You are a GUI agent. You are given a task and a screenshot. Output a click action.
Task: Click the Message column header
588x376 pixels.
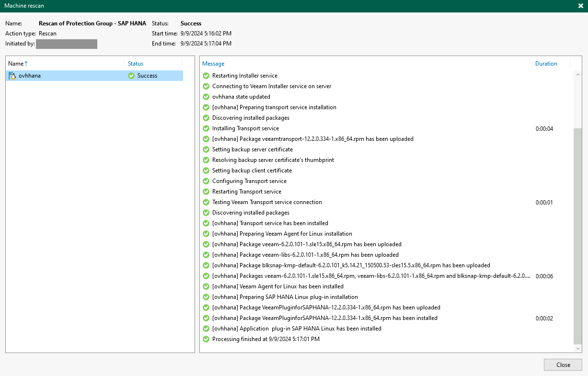(213, 64)
